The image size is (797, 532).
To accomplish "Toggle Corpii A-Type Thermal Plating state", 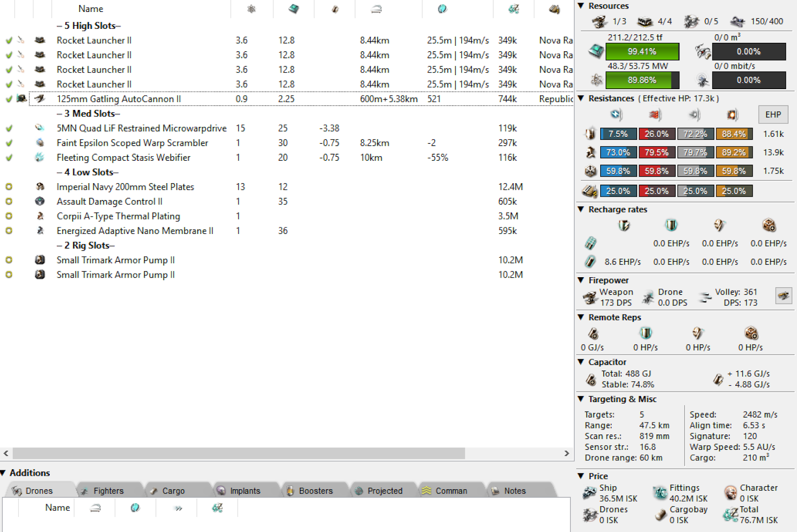I will click(x=8, y=216).
